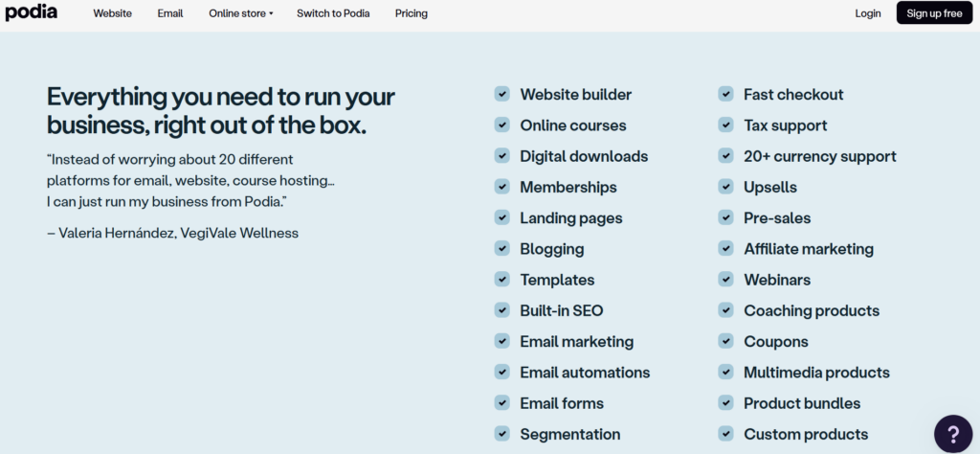Click the checkmark icon next to Webinars
This screenshot has width=980, height=454.
725,280
